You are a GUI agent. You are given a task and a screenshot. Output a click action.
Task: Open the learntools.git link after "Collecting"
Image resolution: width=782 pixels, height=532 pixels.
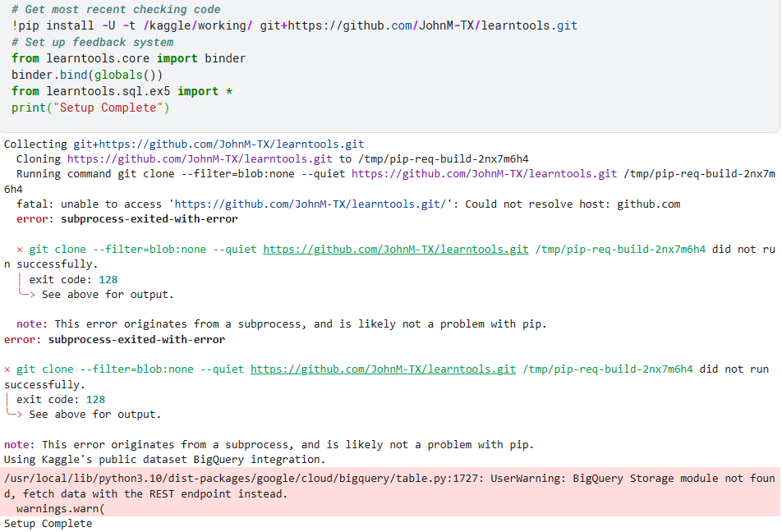click(x=219, y=144)
